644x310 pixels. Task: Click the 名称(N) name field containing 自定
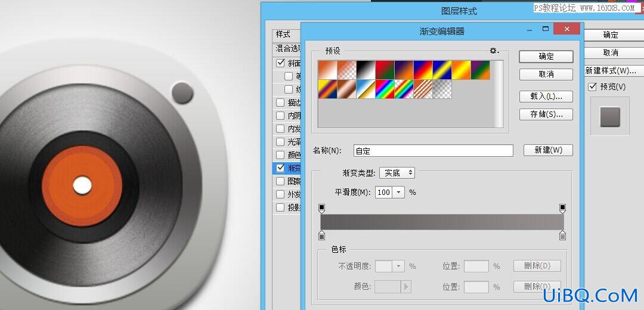pyautogui.click(x=434, y=151)
